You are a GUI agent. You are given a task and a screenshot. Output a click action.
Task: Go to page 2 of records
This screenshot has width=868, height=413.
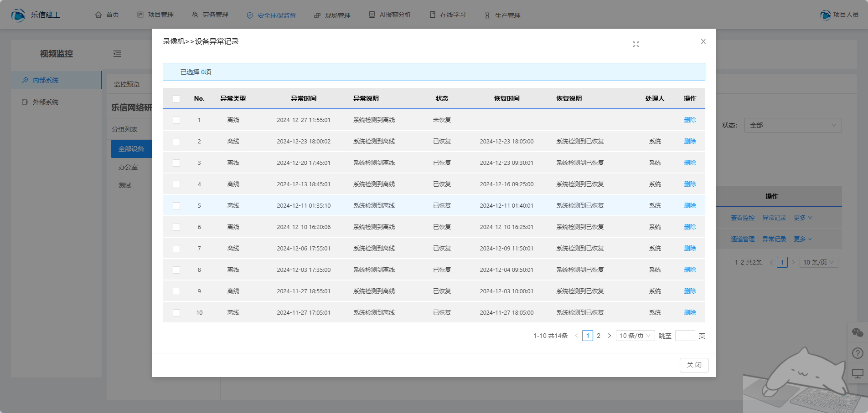point(599,336)
